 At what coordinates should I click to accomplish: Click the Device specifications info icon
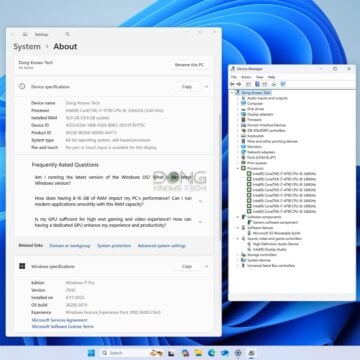click(22, 87)
